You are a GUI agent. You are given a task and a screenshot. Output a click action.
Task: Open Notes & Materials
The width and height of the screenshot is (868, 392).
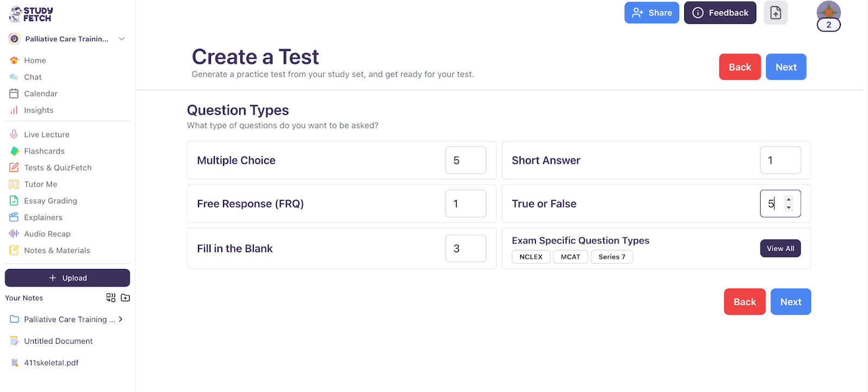tap(57, 250)
